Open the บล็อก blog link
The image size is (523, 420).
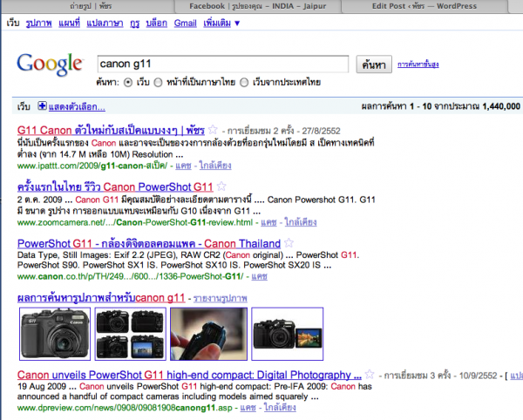(156, 23)
